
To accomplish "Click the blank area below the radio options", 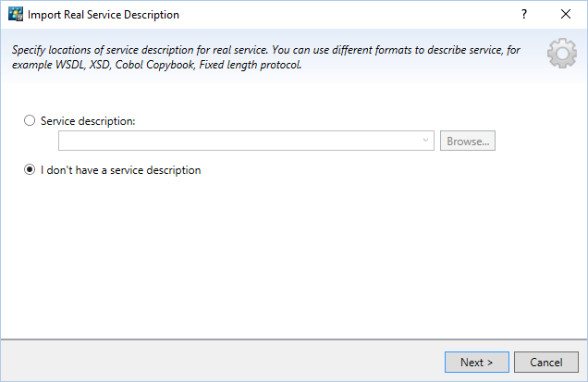I will click(x=294, y=259).
